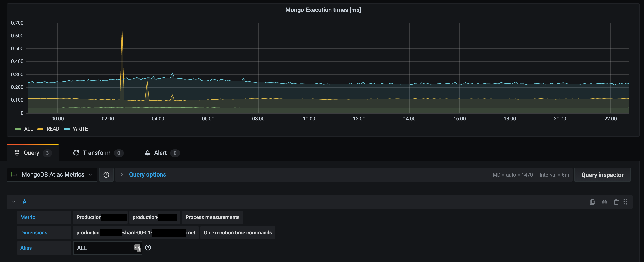Viewport: 644px width, 262px height.
Task: Switch to the Transform tab
Action: 97,153
